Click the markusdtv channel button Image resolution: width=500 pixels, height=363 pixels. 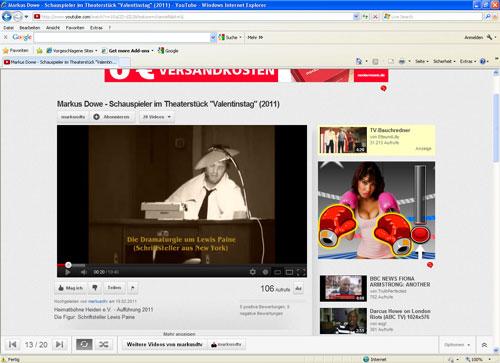(x=73, y=117)
